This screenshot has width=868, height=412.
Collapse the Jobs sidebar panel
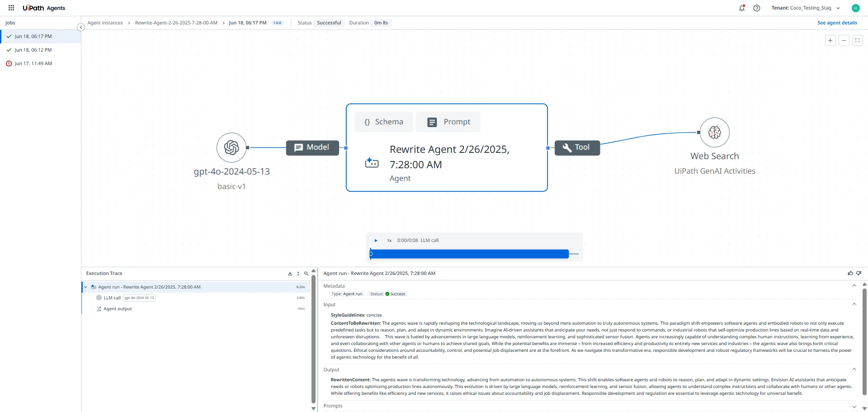click(x=81, y=27)
